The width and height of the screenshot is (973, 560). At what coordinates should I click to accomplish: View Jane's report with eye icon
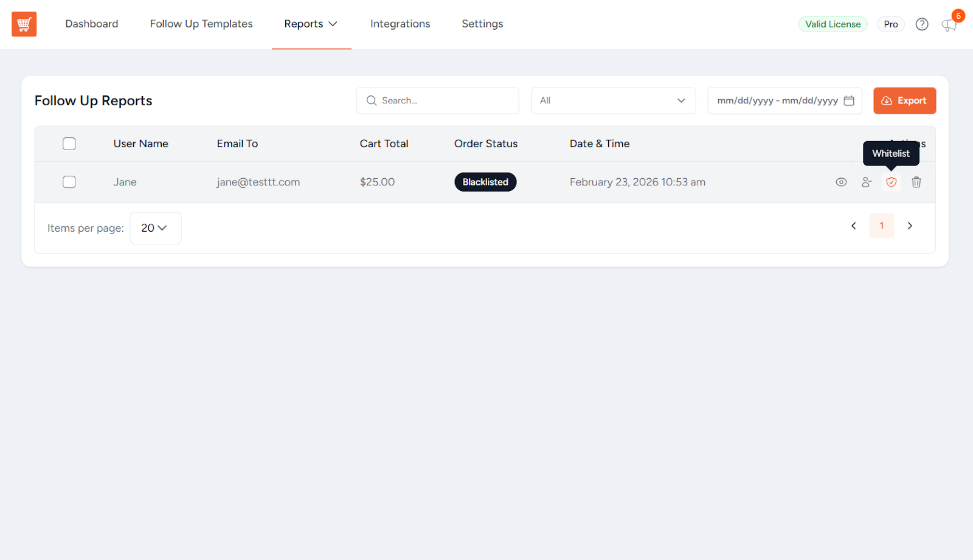click(x=841, y=182)
